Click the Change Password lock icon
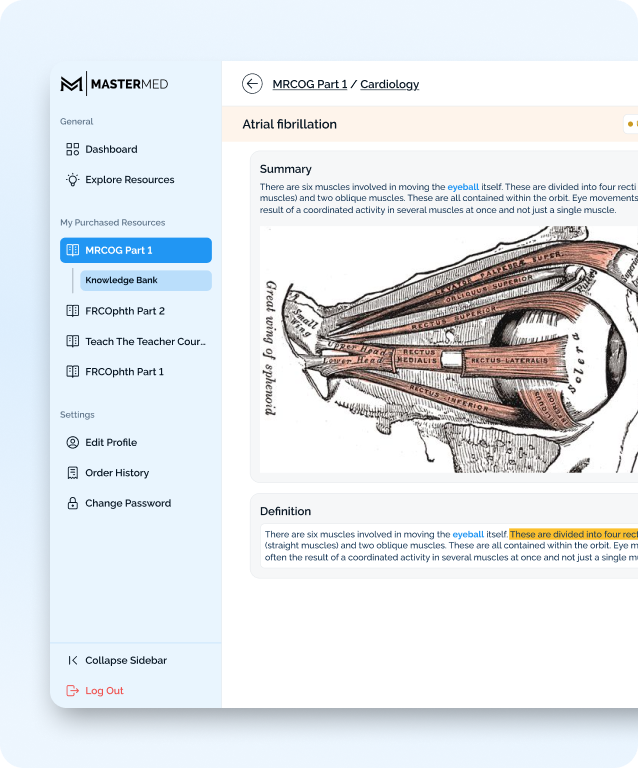Screen dimensions: 638x768 click(x=72, y=503)
